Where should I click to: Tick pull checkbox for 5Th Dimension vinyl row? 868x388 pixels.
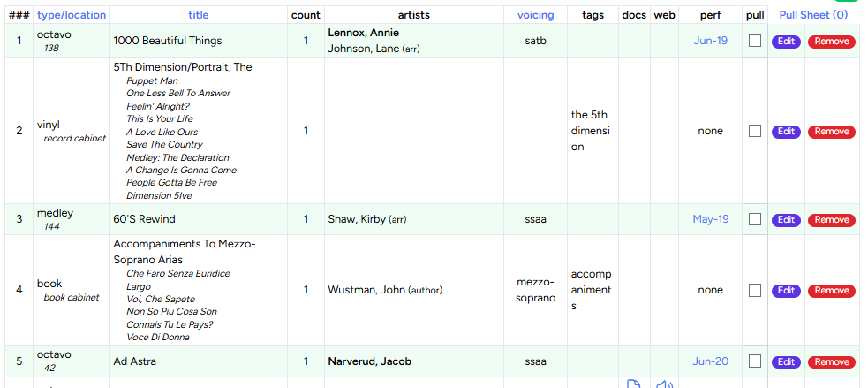point(755,131)
